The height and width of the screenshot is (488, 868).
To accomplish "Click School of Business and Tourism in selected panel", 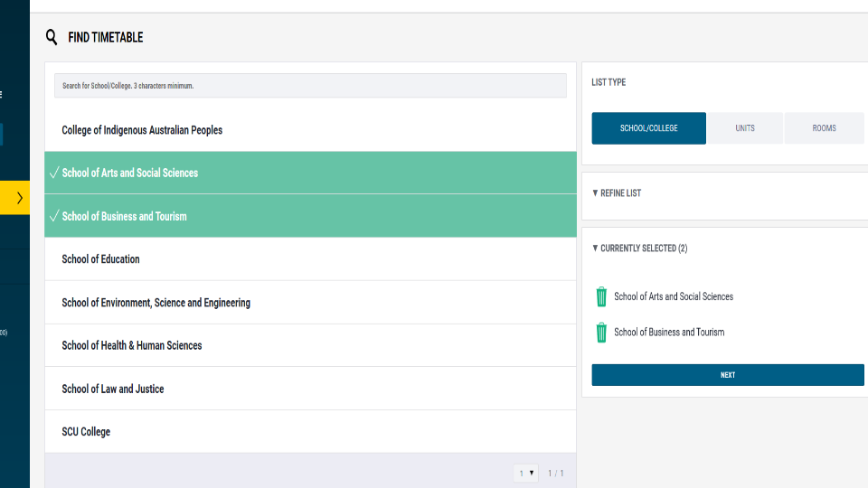I will [x=669, y=332].
